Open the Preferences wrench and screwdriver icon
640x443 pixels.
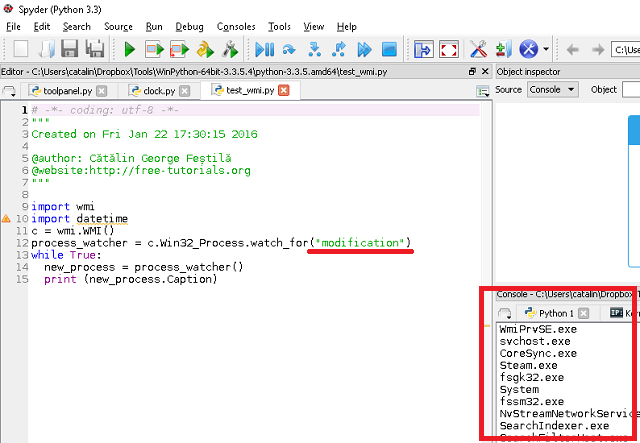pyautogui.click(x=478, y=49)
